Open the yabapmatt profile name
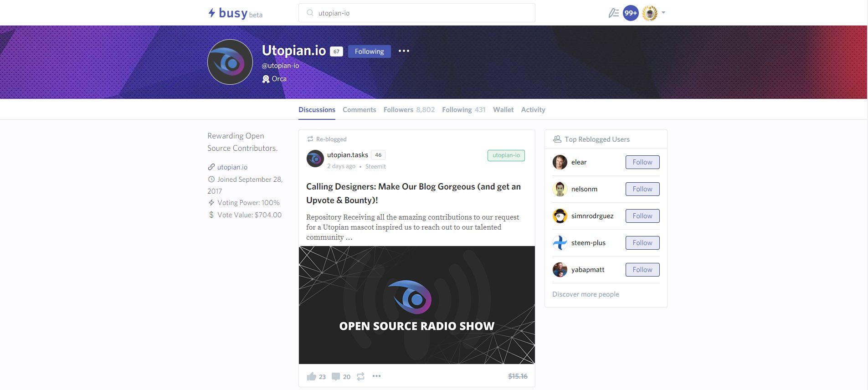 (588, 270)
